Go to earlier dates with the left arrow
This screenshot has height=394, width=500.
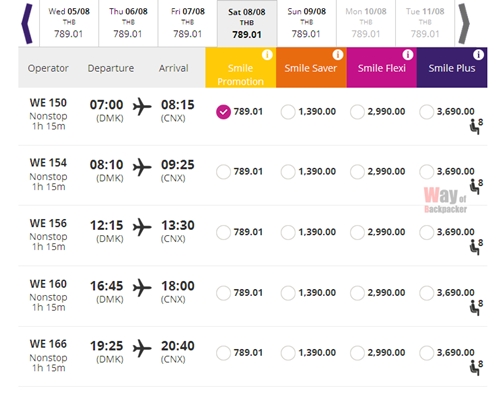(x=27, y=24)
